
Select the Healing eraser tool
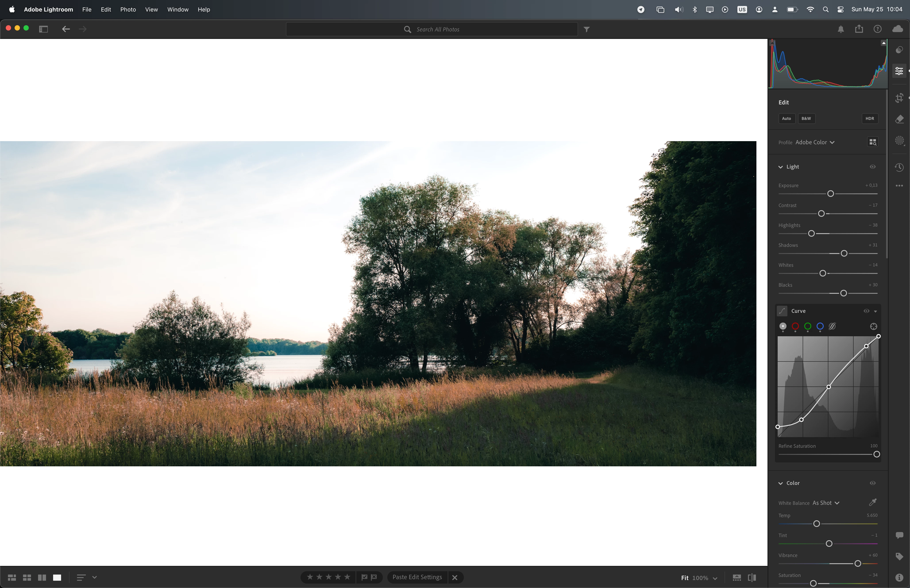[x=899, y=119]
